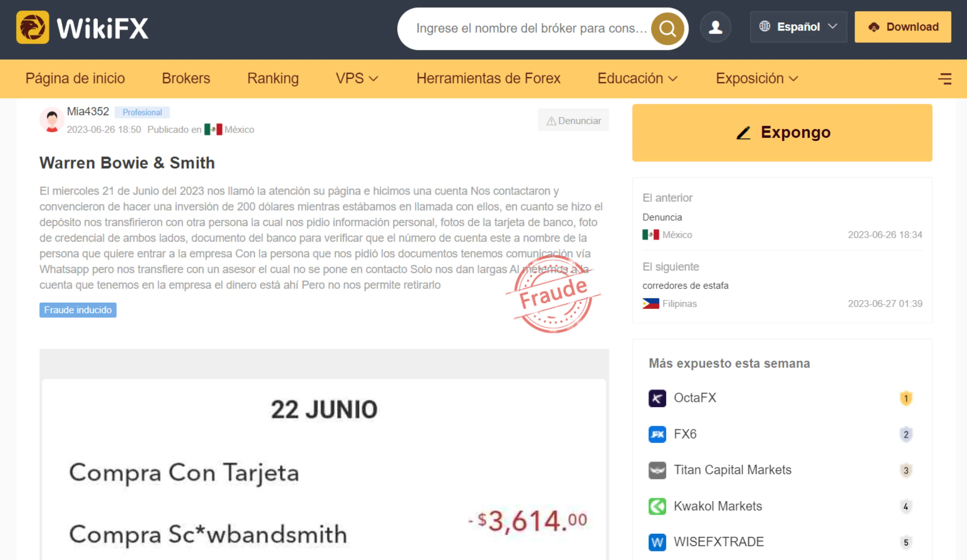Screen dimensions: 967x560
Task: Click the Denunciar report button
Action: (573, 120)
